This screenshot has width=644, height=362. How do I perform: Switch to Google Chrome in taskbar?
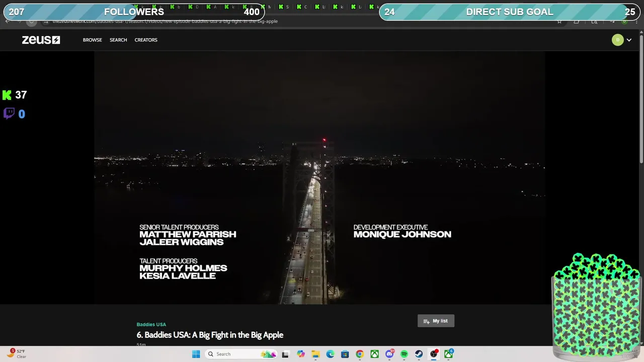point(360,354)
